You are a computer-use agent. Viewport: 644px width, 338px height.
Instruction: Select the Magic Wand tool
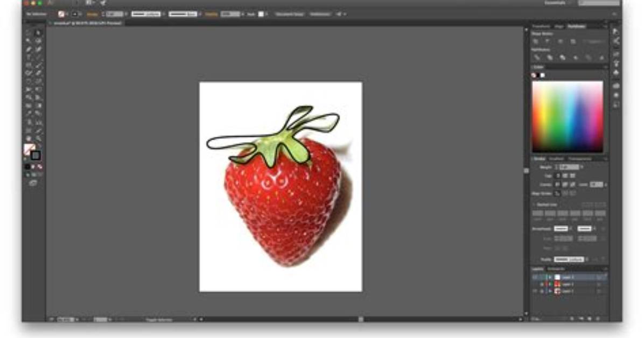[x=29, y=41]
